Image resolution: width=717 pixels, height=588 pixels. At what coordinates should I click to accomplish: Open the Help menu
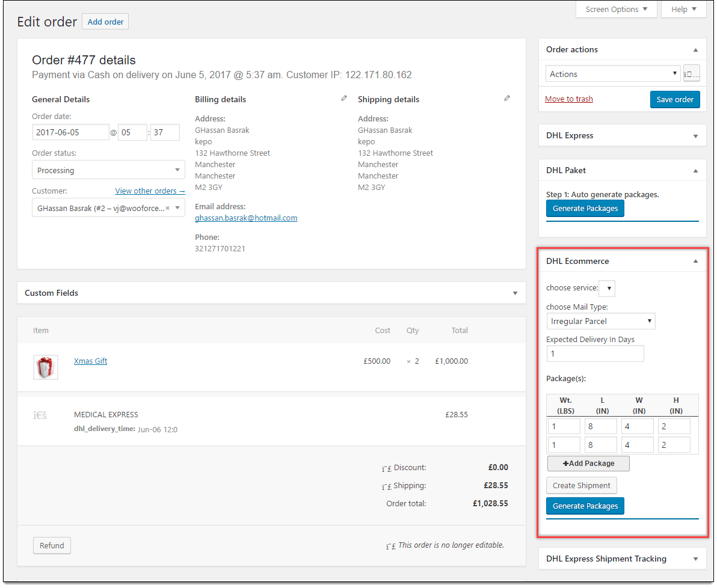(x=683, y=9)
